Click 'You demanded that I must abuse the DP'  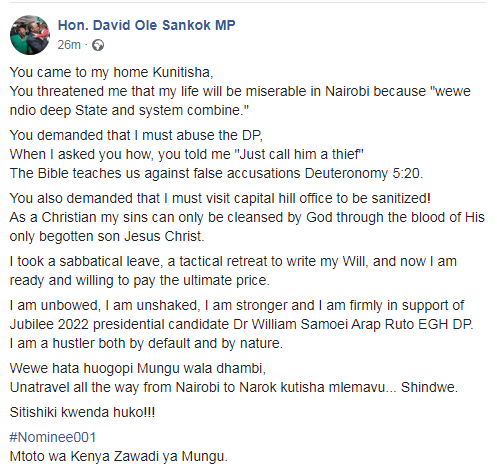(136, 135)
